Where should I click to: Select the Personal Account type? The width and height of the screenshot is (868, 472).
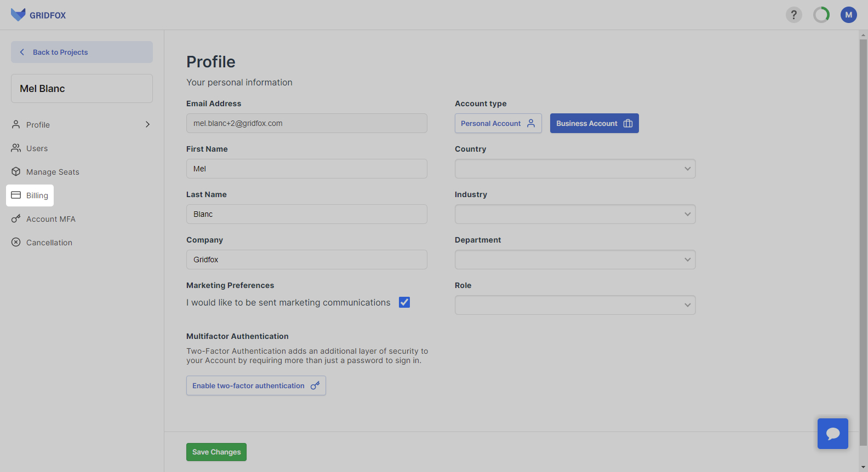coord(498,123)
